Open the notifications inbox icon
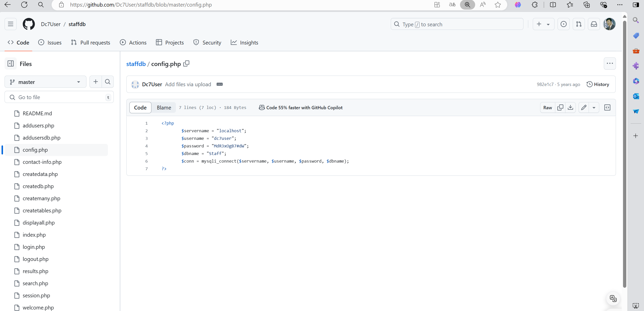644x311 pixels. 594,24
